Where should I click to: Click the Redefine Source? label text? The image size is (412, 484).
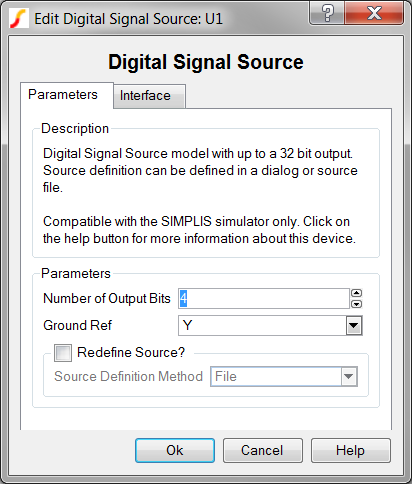point(131,352)
